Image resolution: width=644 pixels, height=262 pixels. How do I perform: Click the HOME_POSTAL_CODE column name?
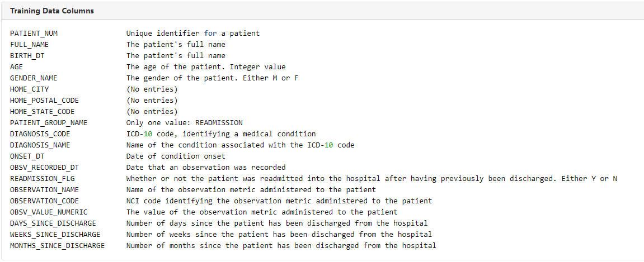44,101
